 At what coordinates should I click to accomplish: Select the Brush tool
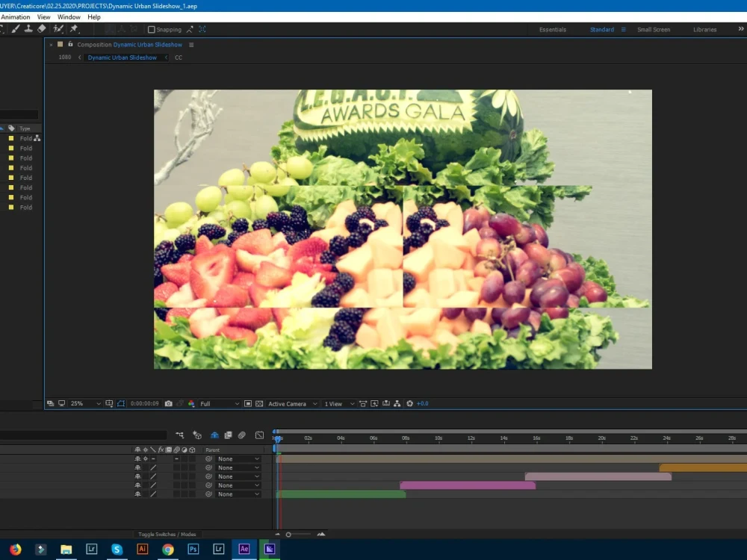point(16,29)
